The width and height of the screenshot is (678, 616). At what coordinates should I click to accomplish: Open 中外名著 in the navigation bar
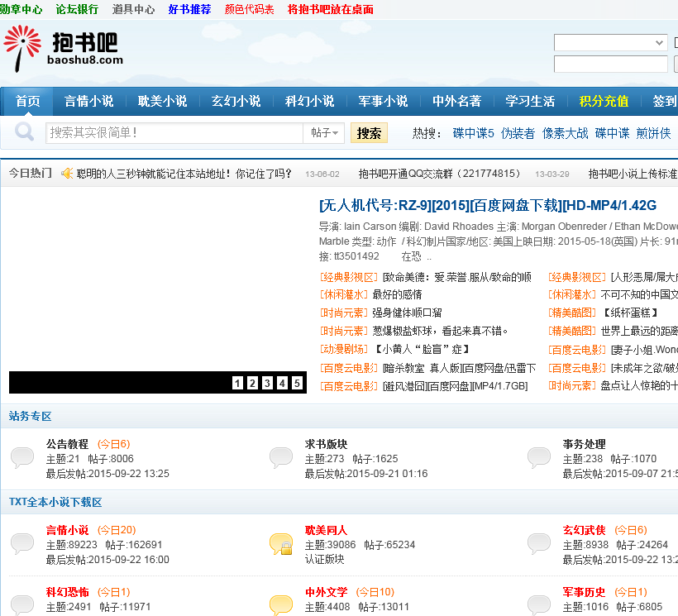[x=456, y=101]
